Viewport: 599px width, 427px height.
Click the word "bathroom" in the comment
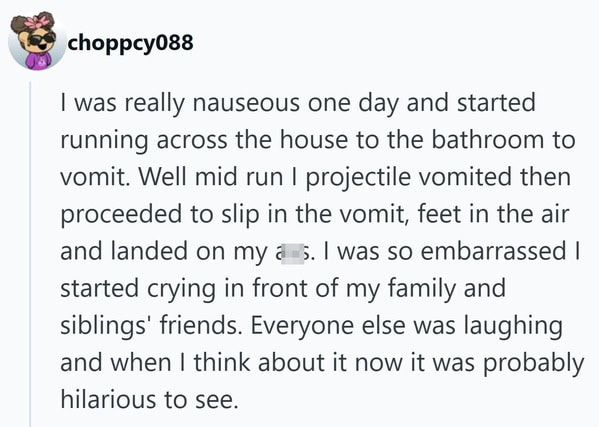click(x=487, y=140)
